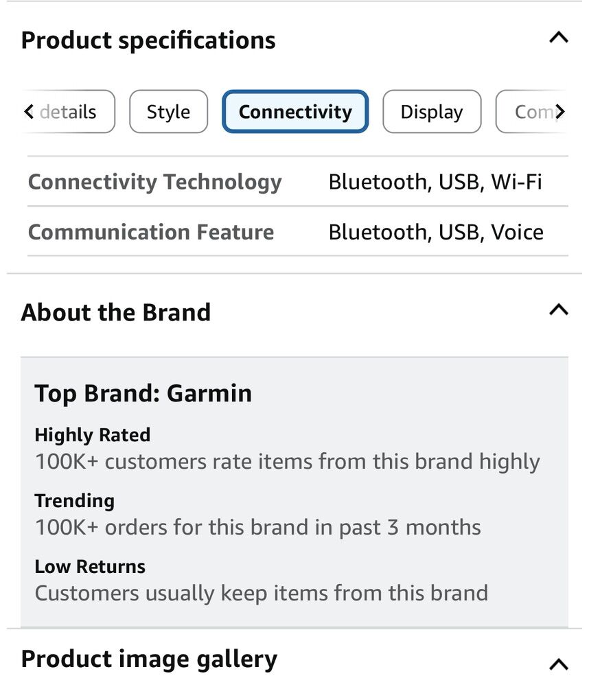
Task: Click the Communication Feature row label
Action: coord(151,232)
